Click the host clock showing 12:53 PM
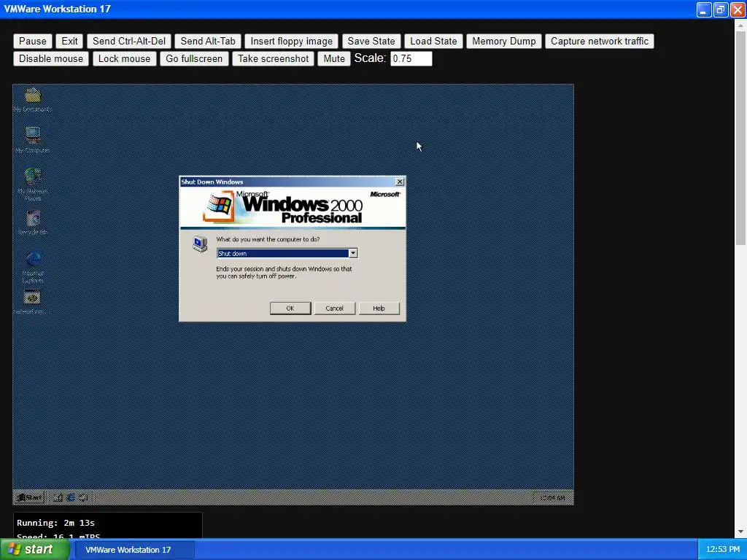Viewport: 747px width, 560px height. pos(723,549)
